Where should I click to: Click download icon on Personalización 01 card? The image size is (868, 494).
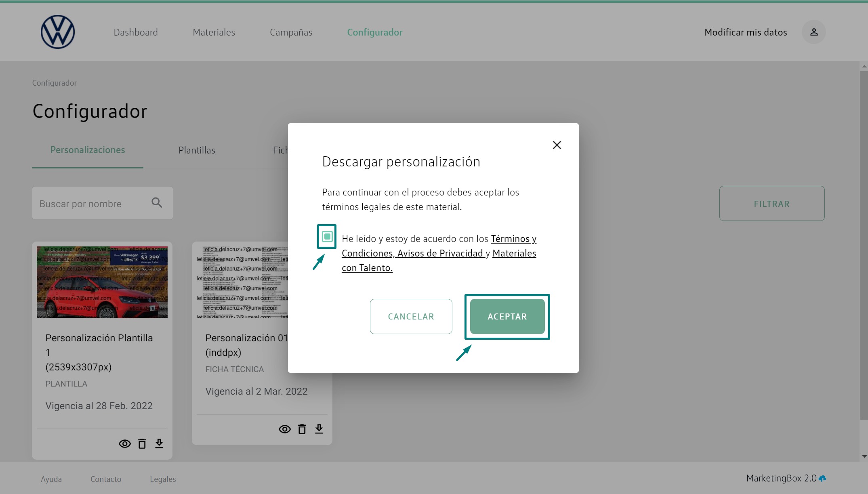(x=319, y=429)
